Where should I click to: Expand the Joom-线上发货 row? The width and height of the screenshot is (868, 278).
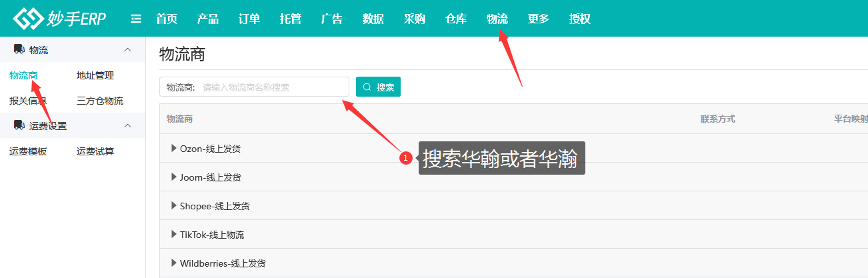point(174,177)
